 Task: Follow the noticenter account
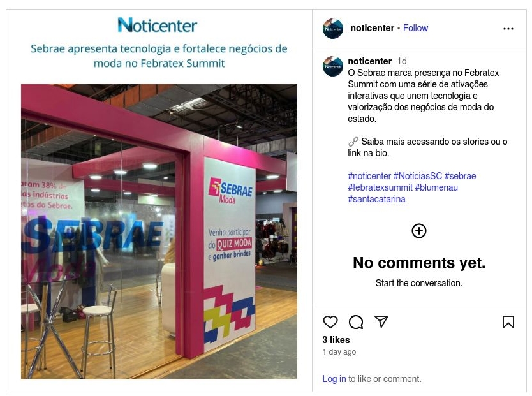pyautogui.click(x=415, y=28)
